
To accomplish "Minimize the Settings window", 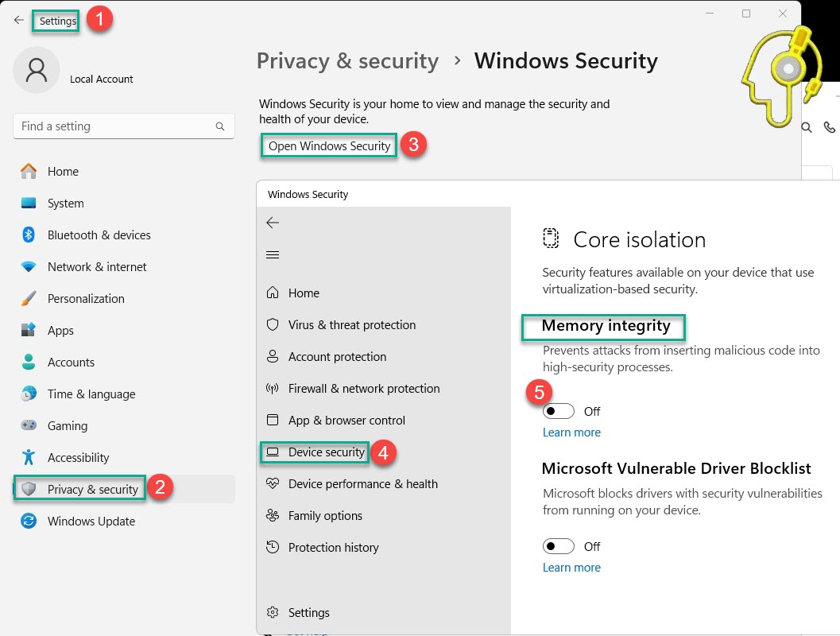I will pos(710,14).
